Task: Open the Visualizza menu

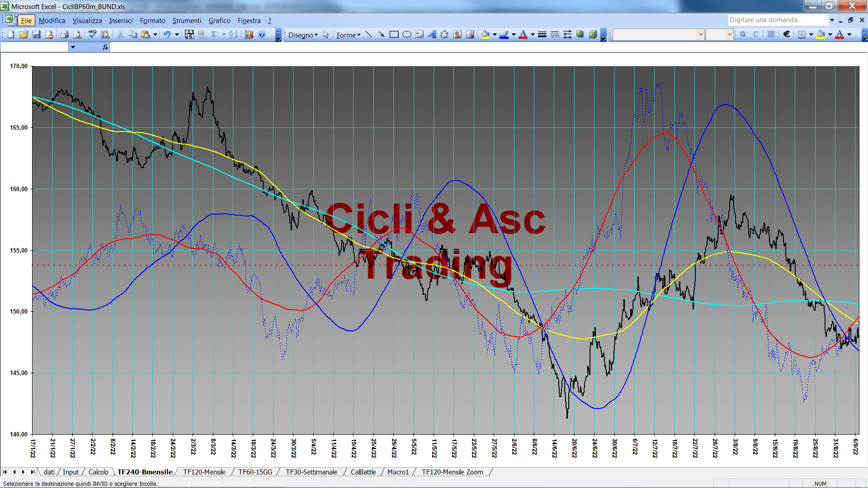Action: coord(87,20)
